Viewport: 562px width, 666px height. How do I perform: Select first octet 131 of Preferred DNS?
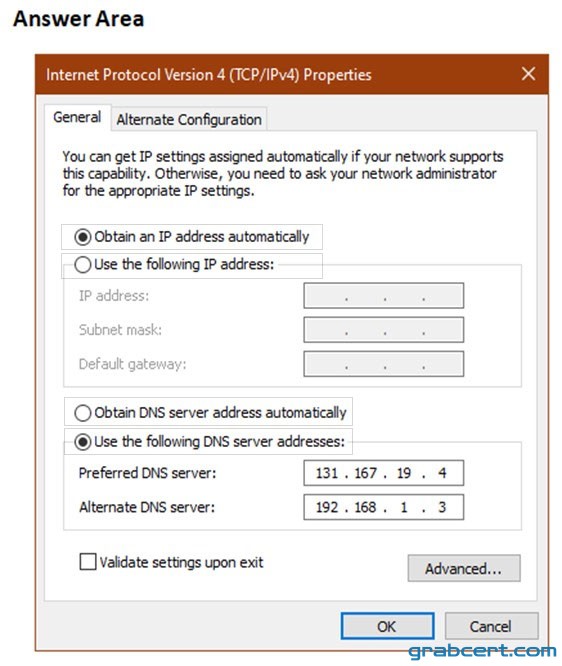pyautogui.click(x=327, y=473)
